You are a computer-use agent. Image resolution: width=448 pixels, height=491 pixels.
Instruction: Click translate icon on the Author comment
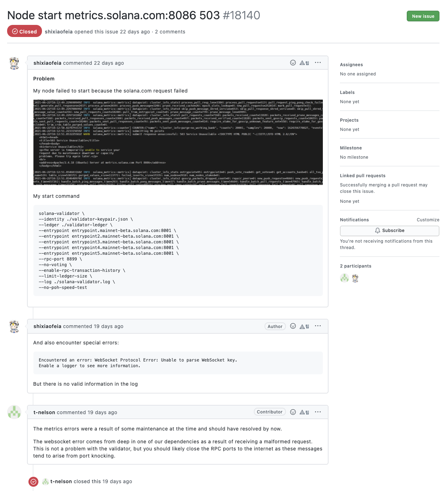click(304, 326)
